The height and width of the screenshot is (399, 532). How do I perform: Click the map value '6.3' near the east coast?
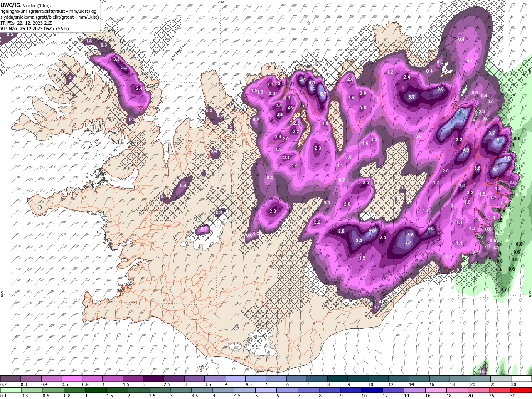click(500, 140)
